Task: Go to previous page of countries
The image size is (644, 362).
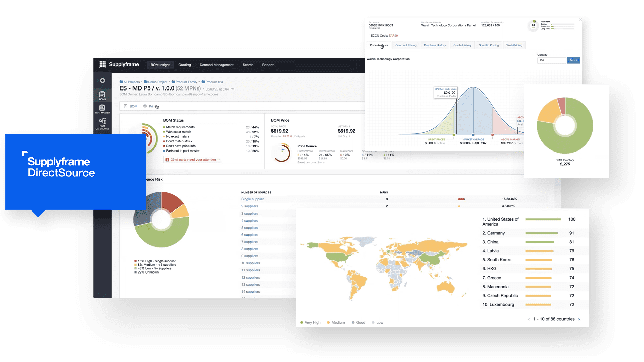Action: pos(529,319)
